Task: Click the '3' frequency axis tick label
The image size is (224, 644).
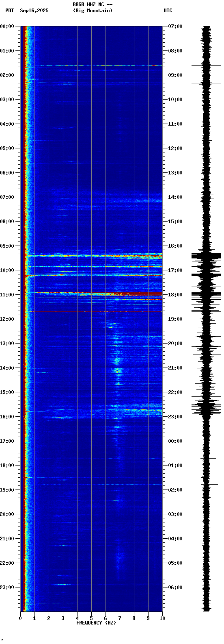Action: tap(63, 618)
